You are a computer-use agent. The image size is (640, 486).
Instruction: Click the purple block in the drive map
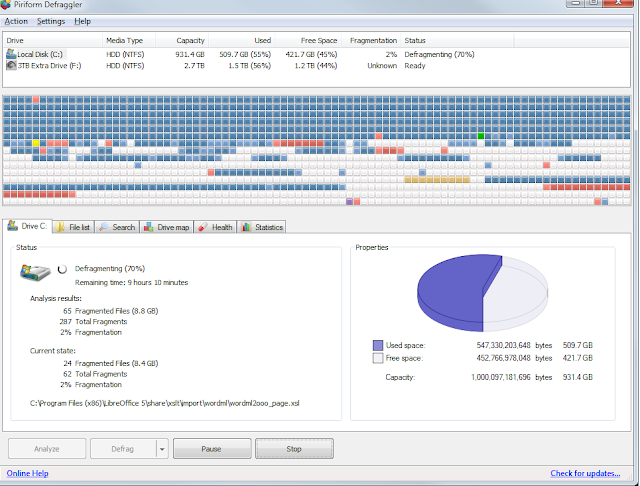(349, 201)
